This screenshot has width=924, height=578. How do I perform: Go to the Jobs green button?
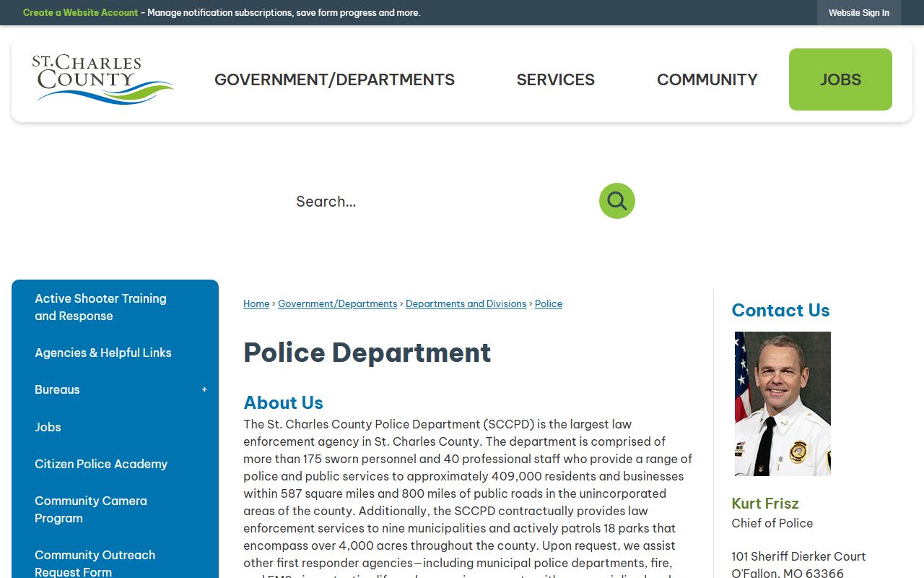pyautogui.click(x=840, y=79)
